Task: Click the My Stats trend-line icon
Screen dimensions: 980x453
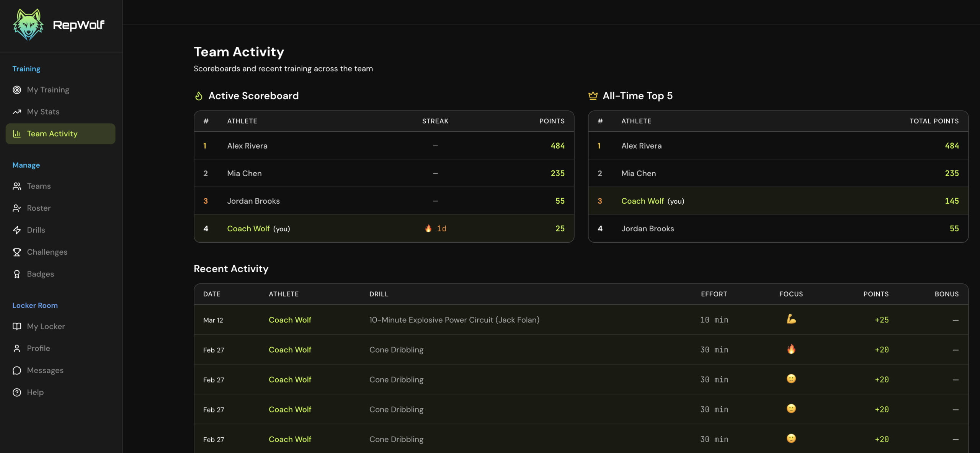Action: click(x=17, y=112)
